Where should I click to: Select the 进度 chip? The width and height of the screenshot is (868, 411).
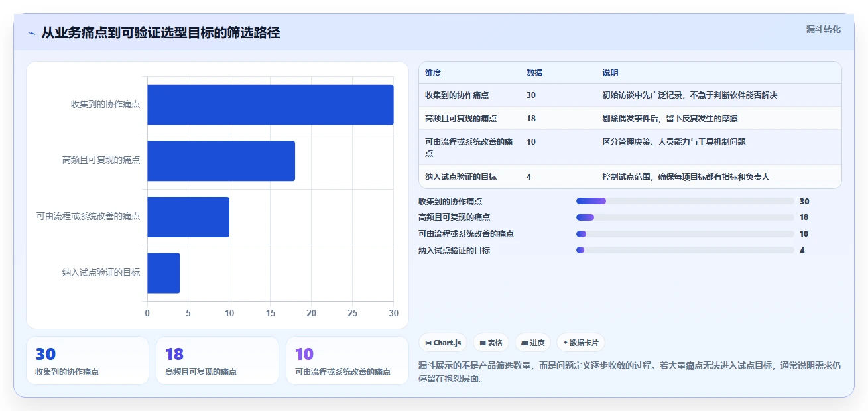click(532, 343)
